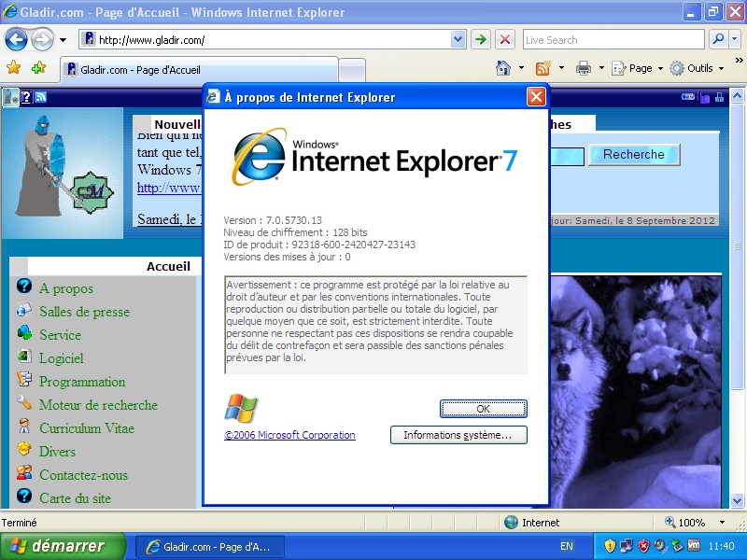Open the Page menu

point(638,68)
